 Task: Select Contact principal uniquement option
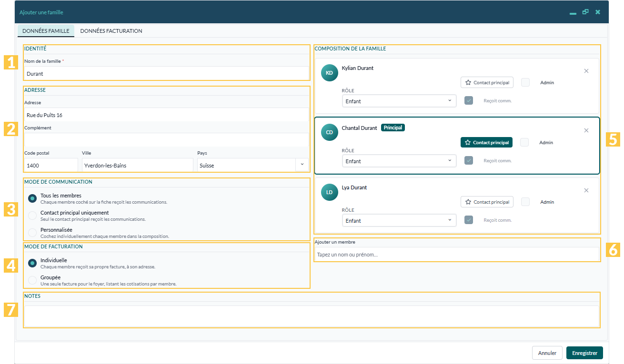pos(32,216)
